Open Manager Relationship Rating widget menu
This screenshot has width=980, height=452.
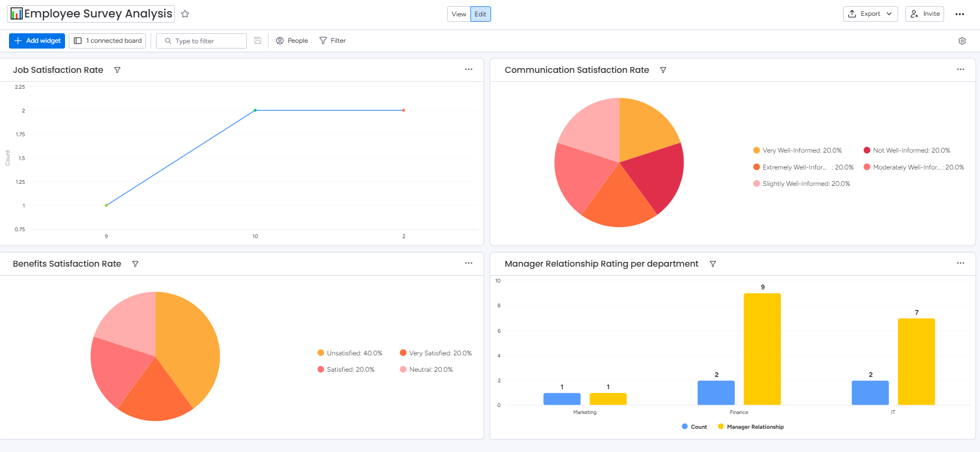(960, 263)
